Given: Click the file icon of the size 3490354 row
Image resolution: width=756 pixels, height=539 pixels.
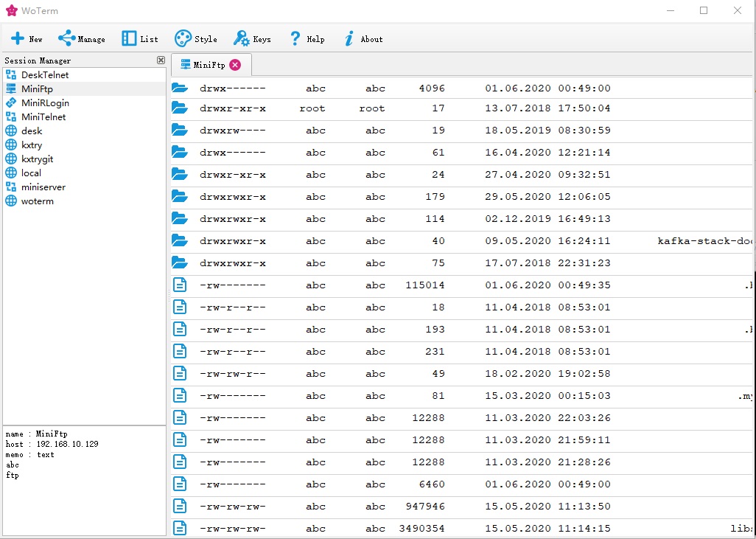Looking at the screenshot, I should coord(180,529).
